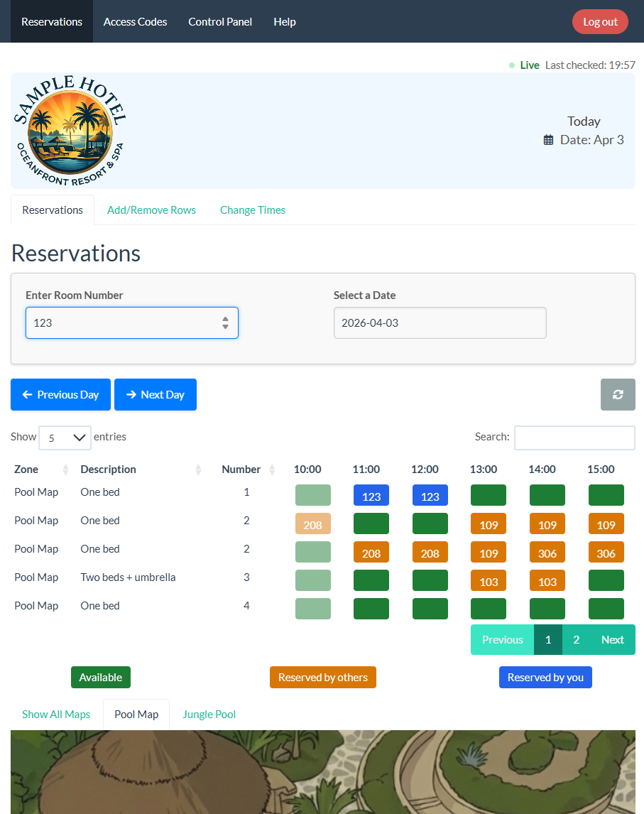Click the room number spinner arrows
The height and width of the screenshot is (814, 644).
click(x=225, y=322)
